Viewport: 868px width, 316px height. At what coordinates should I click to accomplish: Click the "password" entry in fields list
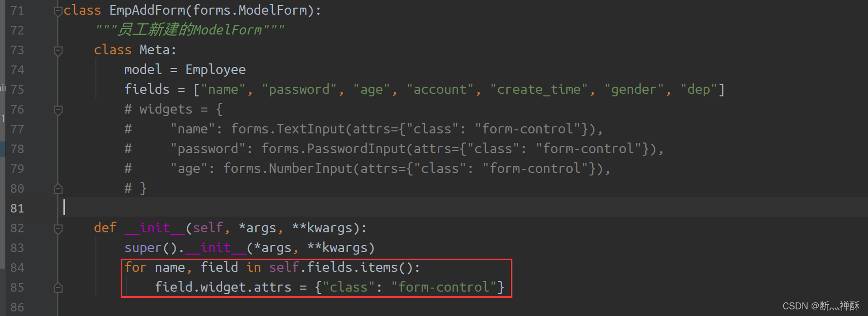[299, 89]
